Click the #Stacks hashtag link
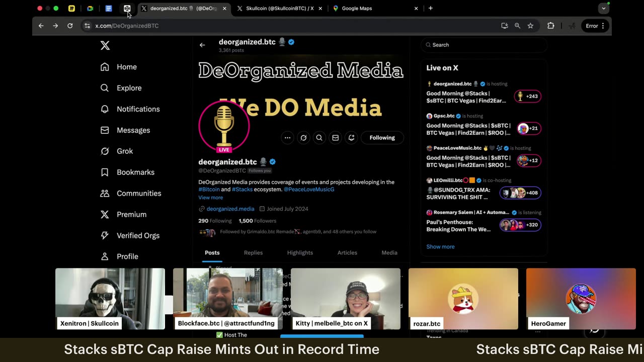Viewport: 644px width, 362px height. (x=242, y=190)
